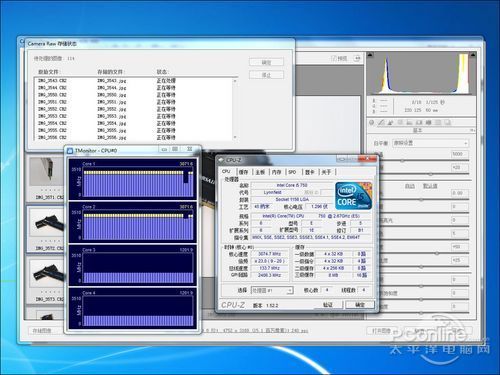Select the IMG_3553.CR2 row in save list

[x=133, y=116]
